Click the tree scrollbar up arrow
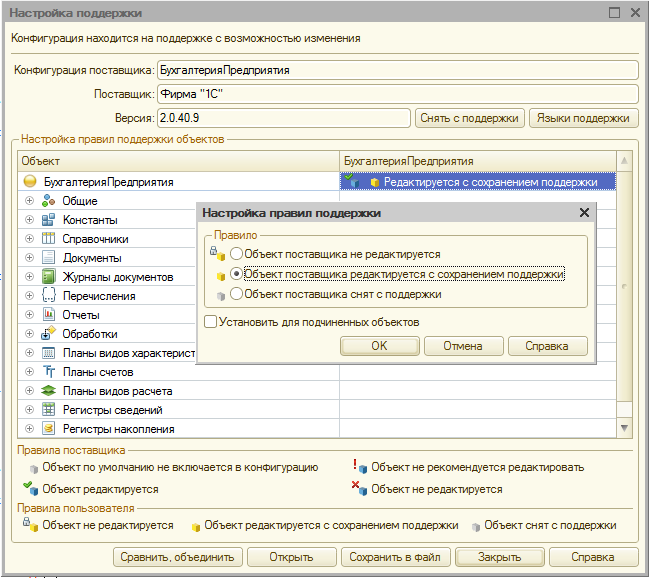Viewport: 650px width, 578px height. (x=624, y=161)
